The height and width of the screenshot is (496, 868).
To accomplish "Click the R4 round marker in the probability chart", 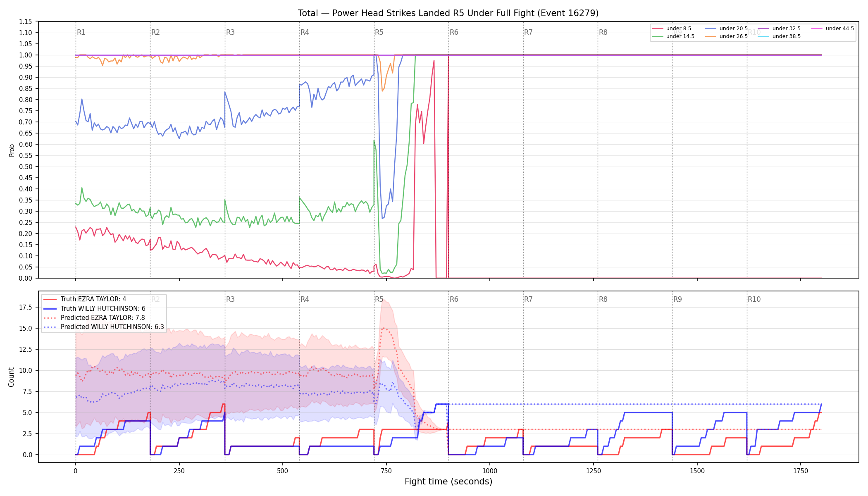I will [305, 32].
